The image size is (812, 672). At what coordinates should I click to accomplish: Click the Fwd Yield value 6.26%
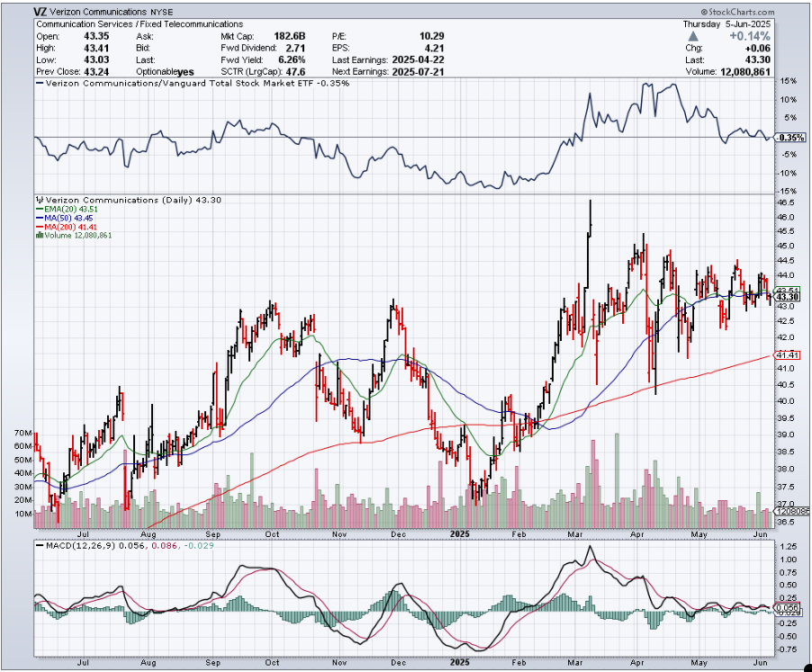point(290,60)
